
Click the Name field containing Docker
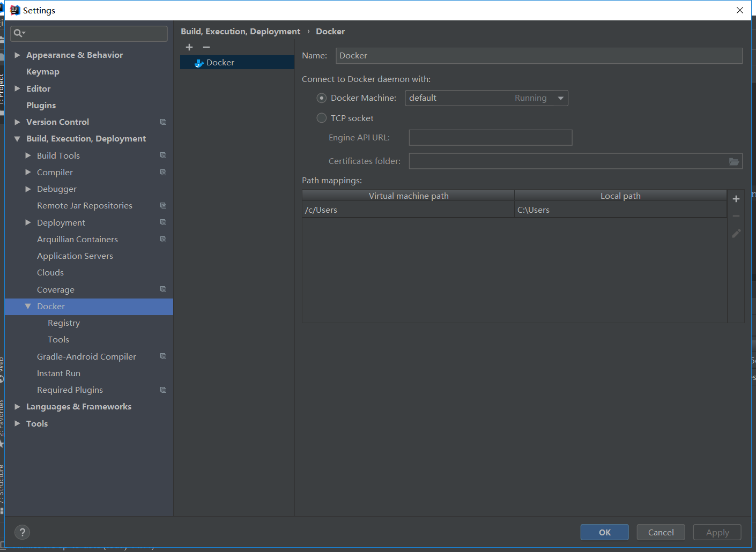pos(539,56)
